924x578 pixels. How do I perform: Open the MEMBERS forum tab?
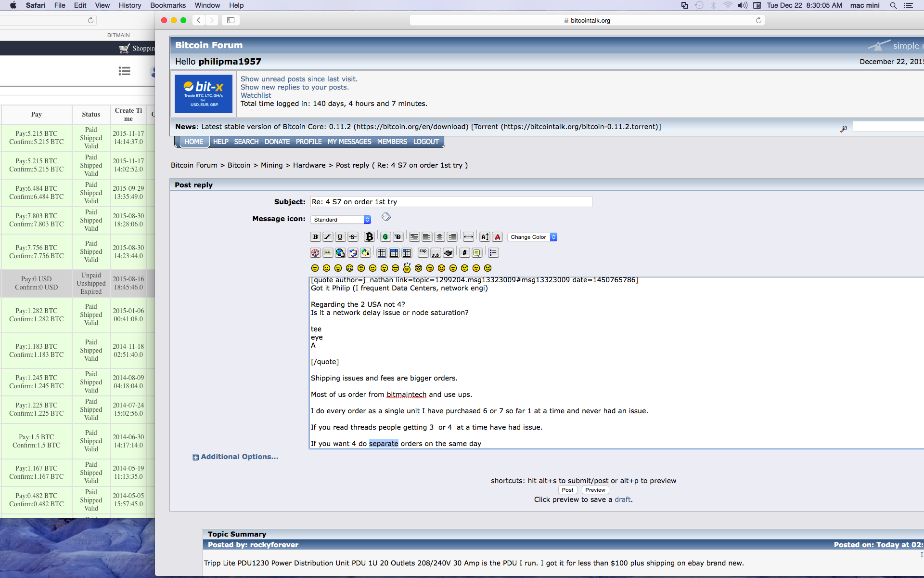tap(392, 142)
